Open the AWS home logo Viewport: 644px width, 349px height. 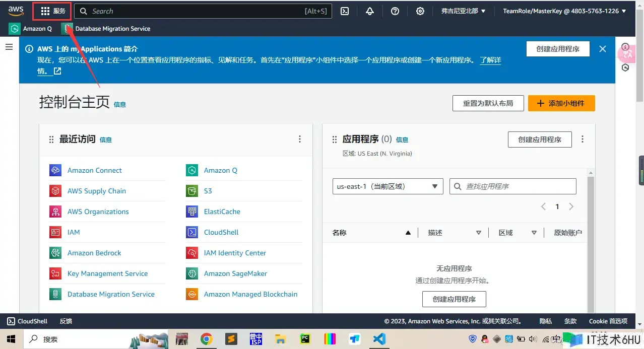pyautogui.click(x=16, y=11)
